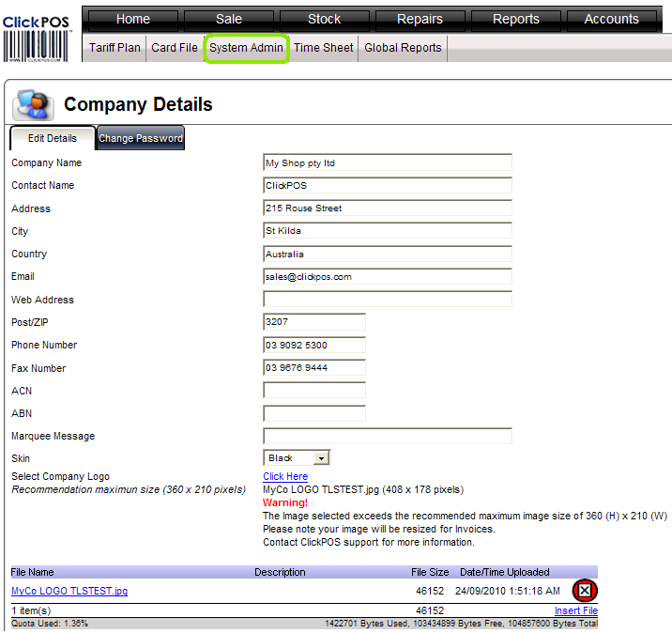Click the Post/ZIP field
Screen dimensions: 672x633
tap(314, 322)
